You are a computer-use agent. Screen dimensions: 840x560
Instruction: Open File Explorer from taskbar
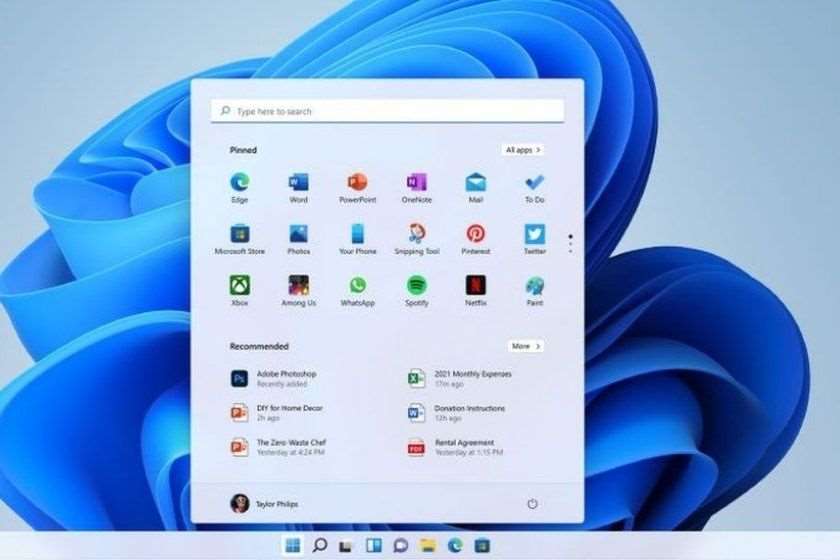tap(428, 546)
